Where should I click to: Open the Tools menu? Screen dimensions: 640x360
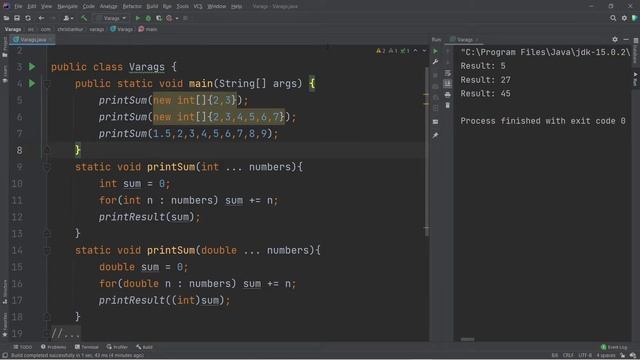tap(182, 7)
